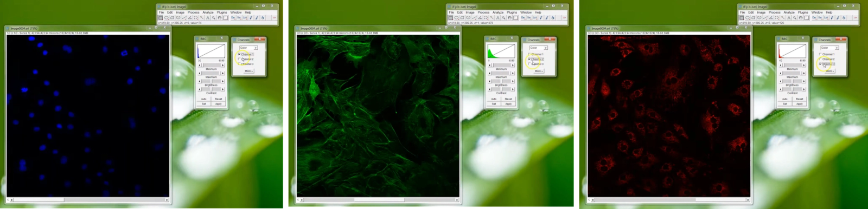Image resolution: width=868 pixels, height=209 pixels.
Task: Select Oval tool in blue-image panel Fiji toolbar
Action: coord(167,18)
